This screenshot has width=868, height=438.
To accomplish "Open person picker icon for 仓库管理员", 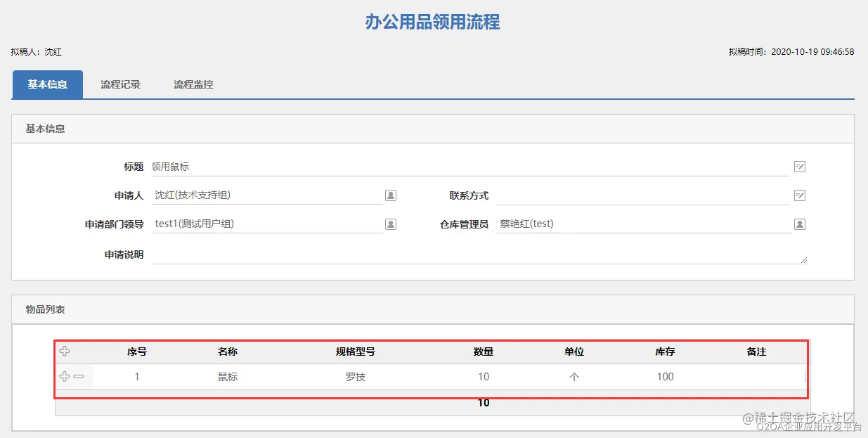I will 799,224.
